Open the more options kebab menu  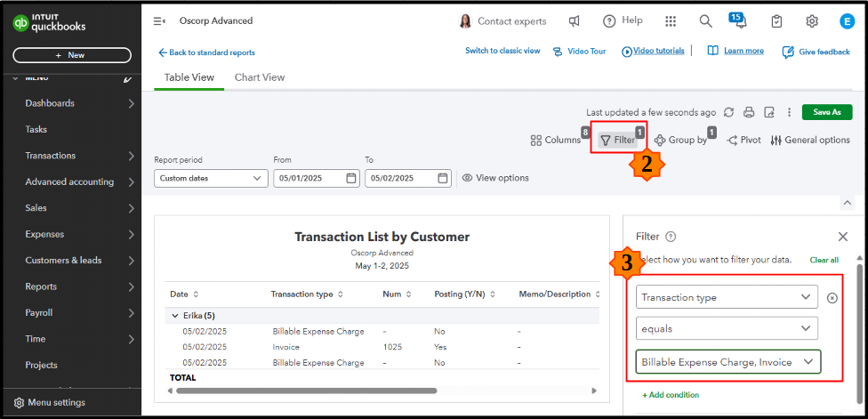click(790, 112)
